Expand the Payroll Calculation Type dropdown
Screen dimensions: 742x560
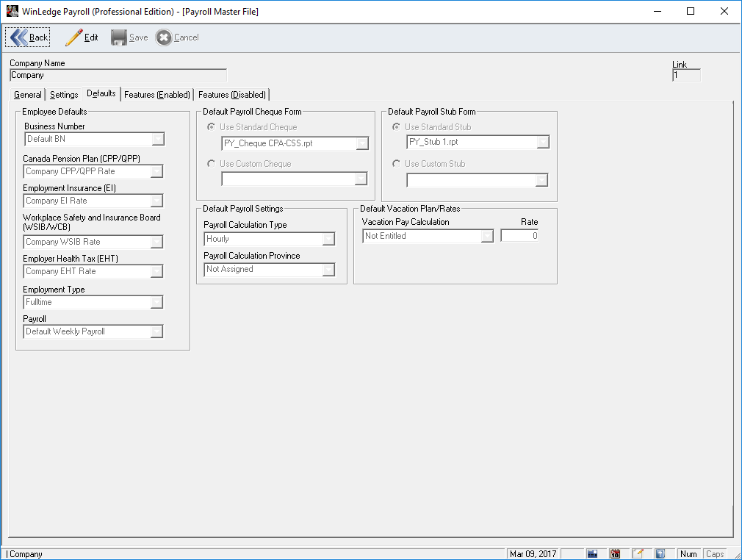coord(328,239)
